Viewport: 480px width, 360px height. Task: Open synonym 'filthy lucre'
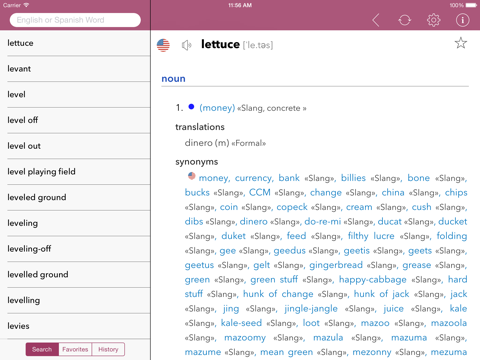click(x=371, y=236)
